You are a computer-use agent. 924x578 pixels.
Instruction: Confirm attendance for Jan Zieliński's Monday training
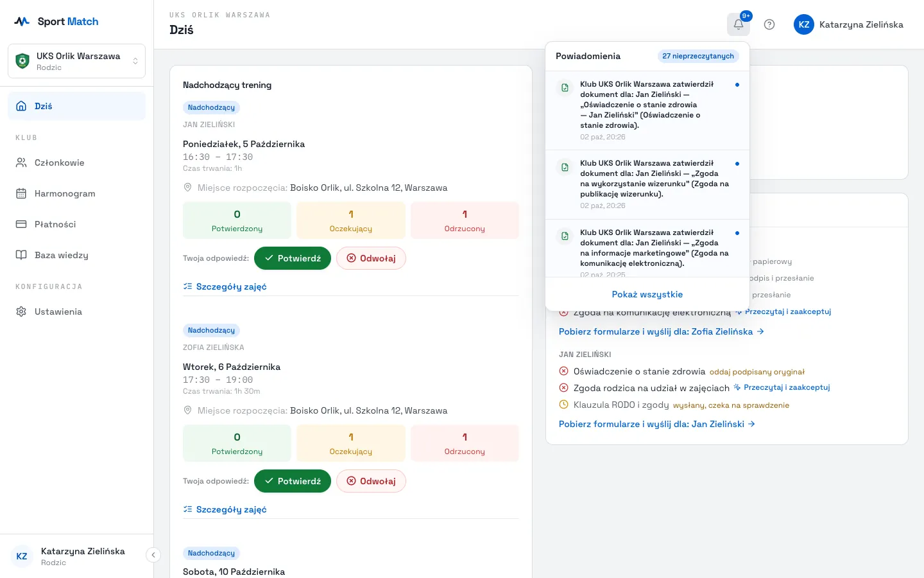[x=293, y=258]
